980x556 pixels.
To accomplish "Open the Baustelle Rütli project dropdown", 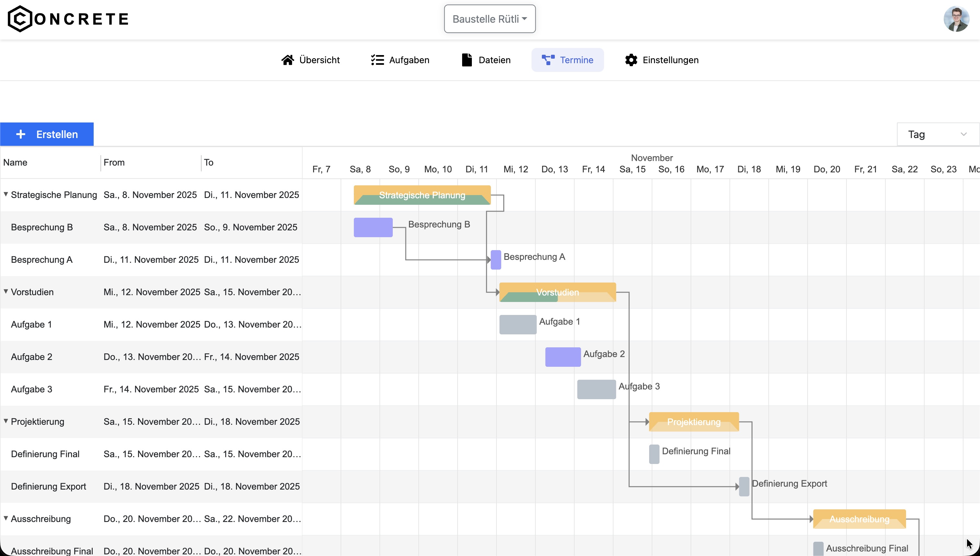I will tap(490, 18).
